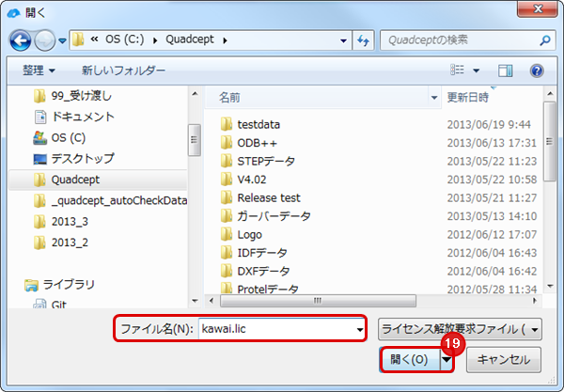Open the ライセンス解放要求ファイル type dropdown

tap(460, 329)
